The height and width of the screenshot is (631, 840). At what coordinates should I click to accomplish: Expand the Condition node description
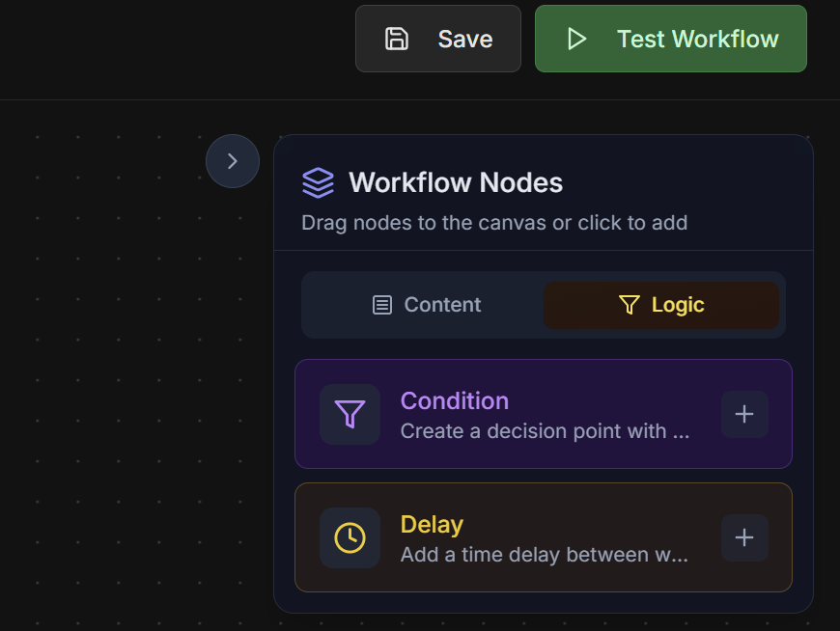click(x=546, y=431)
